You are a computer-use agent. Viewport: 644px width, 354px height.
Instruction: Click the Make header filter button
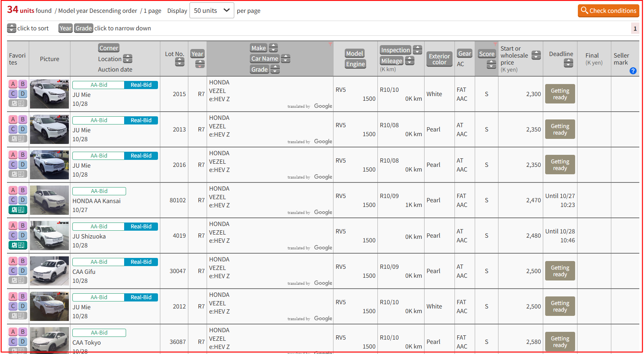click(x=259, y=48)
